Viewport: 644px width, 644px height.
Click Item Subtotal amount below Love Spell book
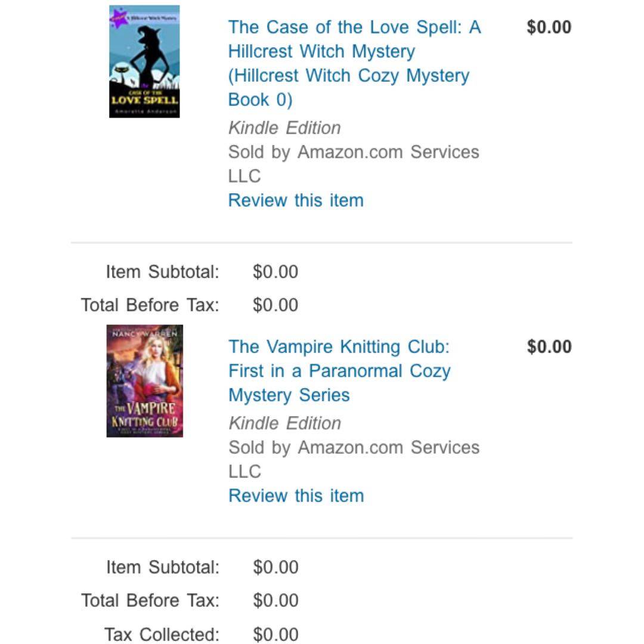pyautogui.click(x=275, y=272)
